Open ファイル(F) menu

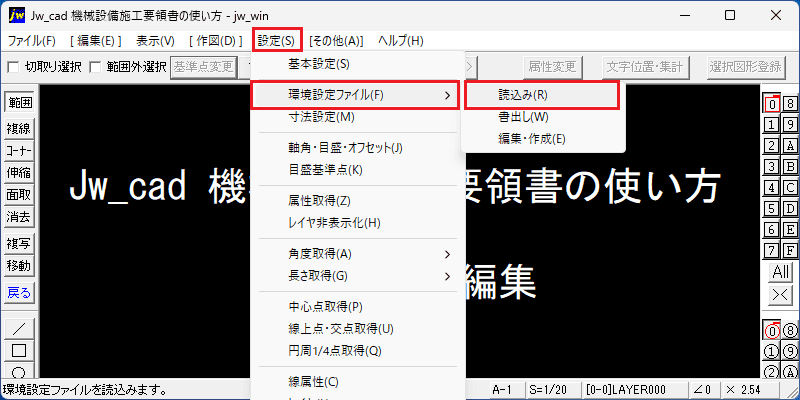click(x=32, y=41)
